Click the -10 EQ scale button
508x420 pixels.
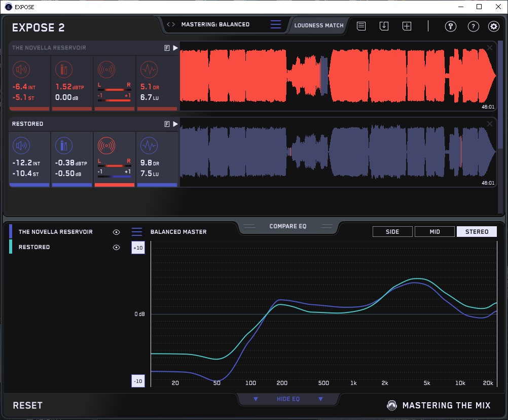pyautogui.click(x=138, y=381)
